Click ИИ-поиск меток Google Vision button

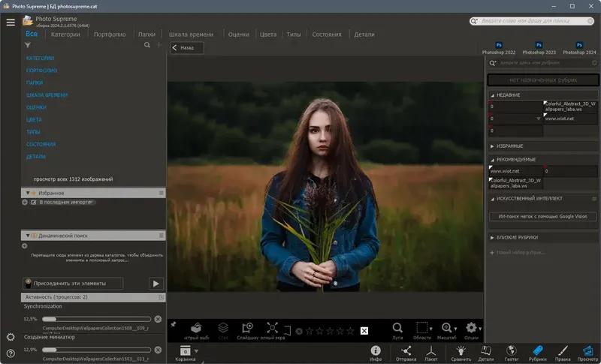(543, 216)
